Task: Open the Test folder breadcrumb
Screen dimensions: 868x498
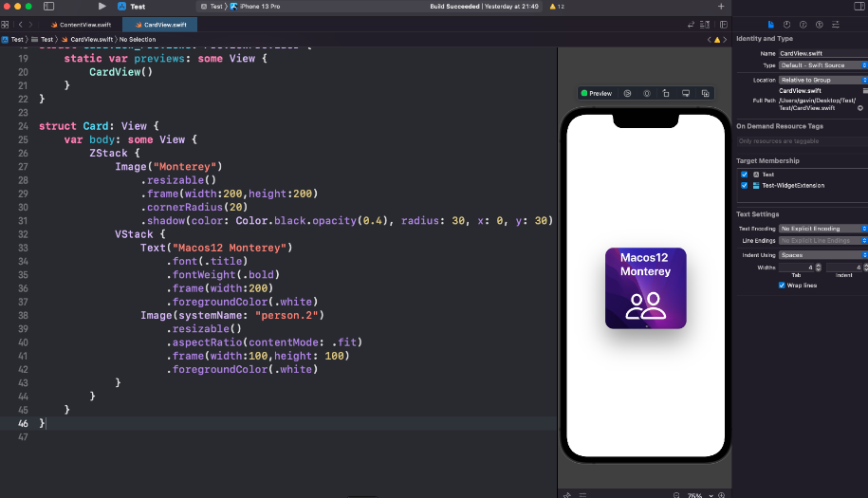Action: [42, 39]
